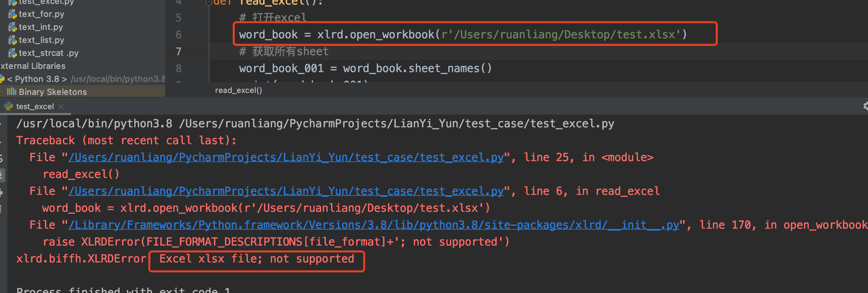
Task: Select the < Python 3.8 > interpreter node
Action: [x=37, y=79]
